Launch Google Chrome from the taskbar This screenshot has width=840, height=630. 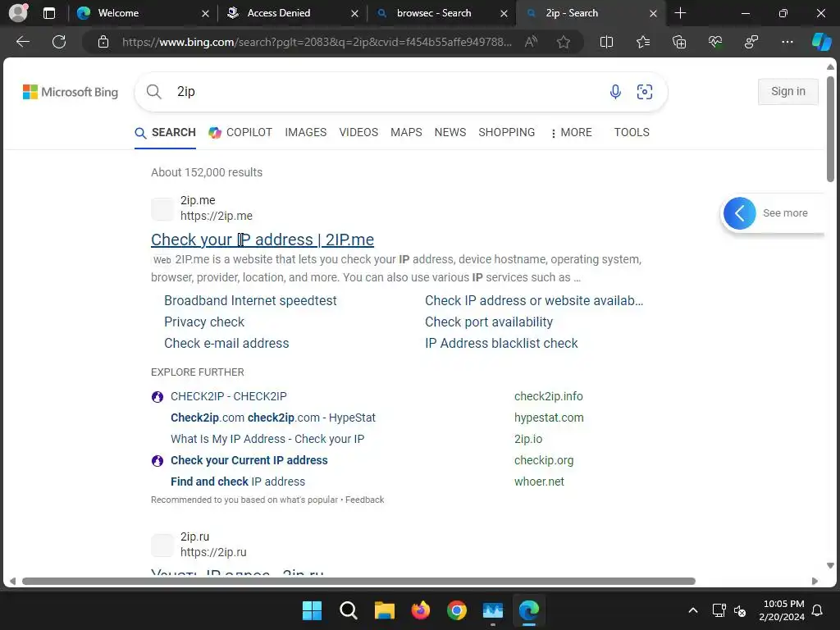[x=456, y=610]
